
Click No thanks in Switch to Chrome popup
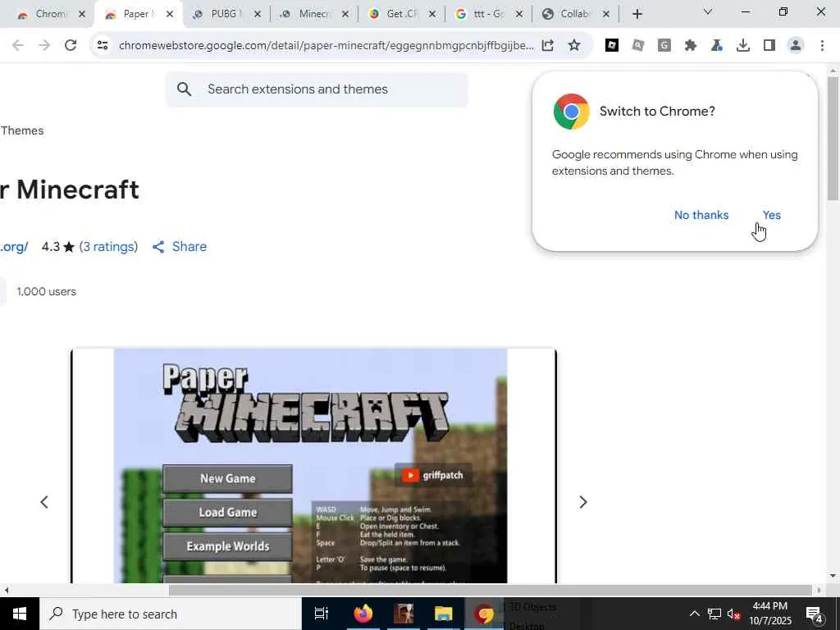tap(701, 215)
